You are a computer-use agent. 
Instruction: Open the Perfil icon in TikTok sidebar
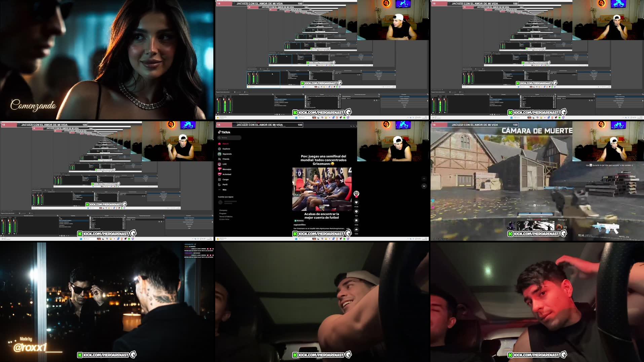(219, 185)
